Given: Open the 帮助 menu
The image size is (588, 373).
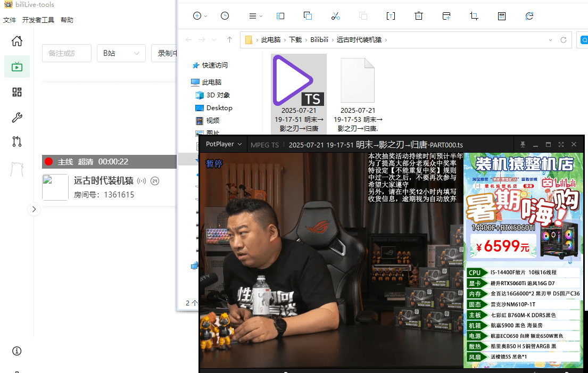Looking at the screenshot, I should coord(67,20).
